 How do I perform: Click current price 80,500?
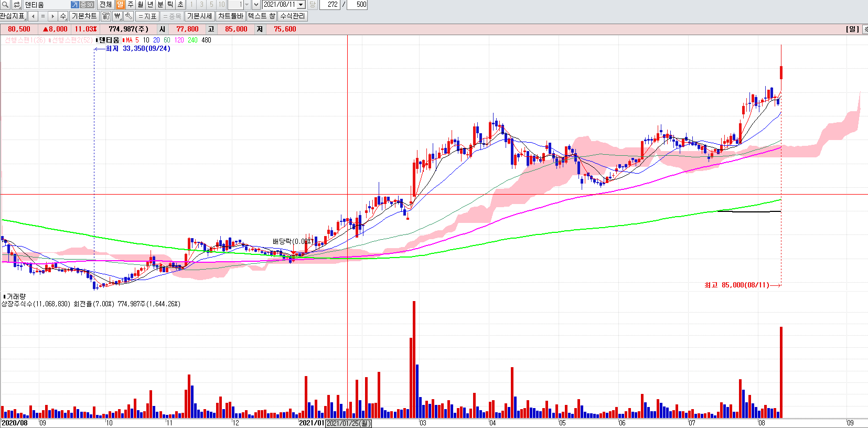pyautogui.click(x=19, y=29)
